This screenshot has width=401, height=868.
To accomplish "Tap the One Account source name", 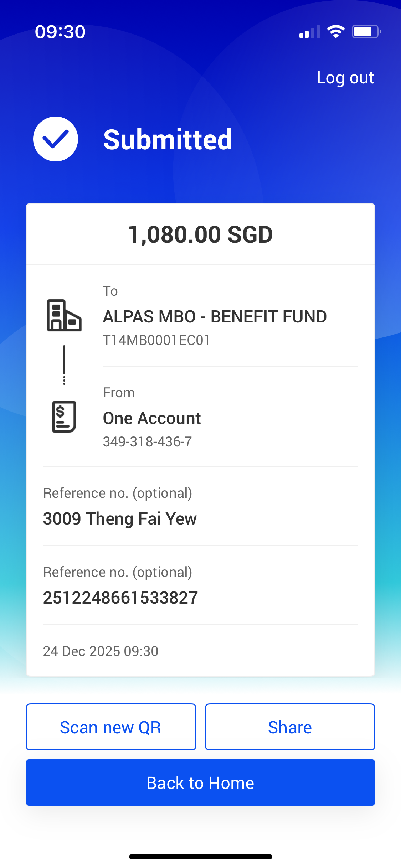I will tap(152, 418).
